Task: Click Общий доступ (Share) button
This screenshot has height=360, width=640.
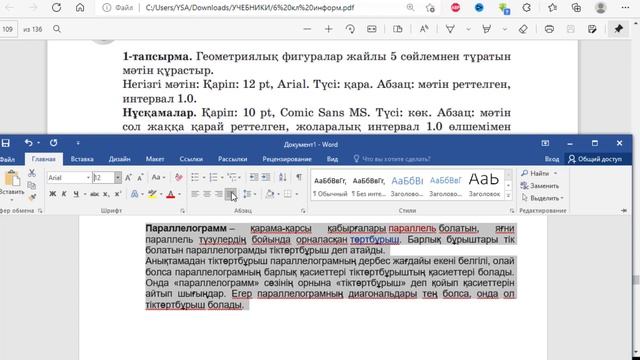Action: tap(595, 159)
